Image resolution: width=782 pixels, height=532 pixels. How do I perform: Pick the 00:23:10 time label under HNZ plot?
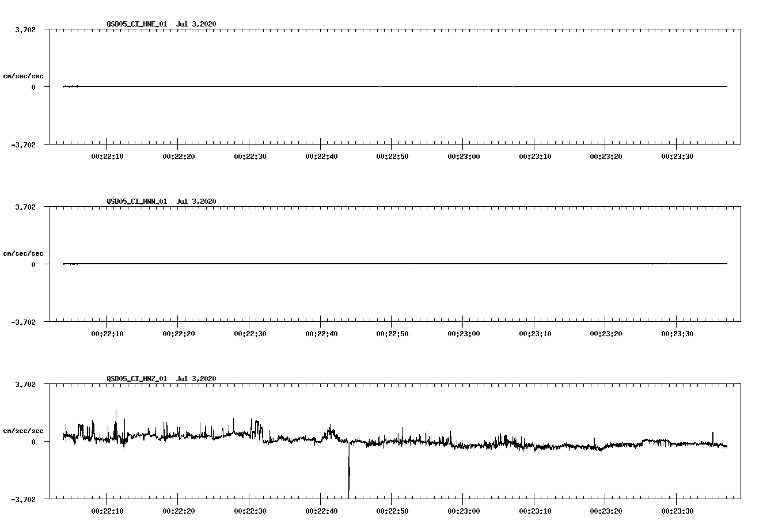pos(535,511)
